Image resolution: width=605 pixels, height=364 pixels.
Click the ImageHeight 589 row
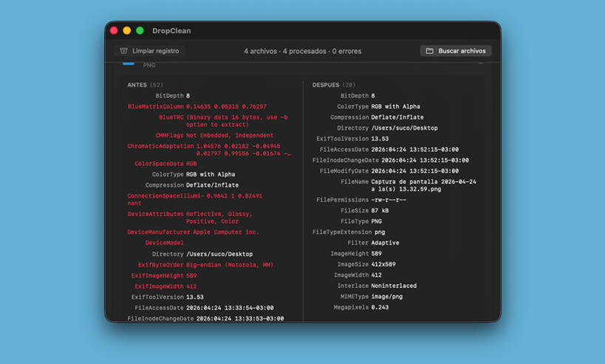pyautogui.click(x=356, y=254)
